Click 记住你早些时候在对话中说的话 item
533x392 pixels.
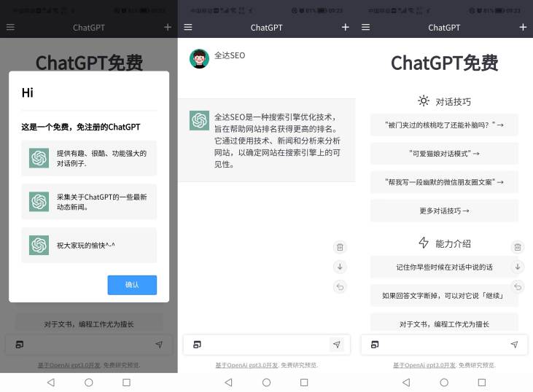click(444, 267)
